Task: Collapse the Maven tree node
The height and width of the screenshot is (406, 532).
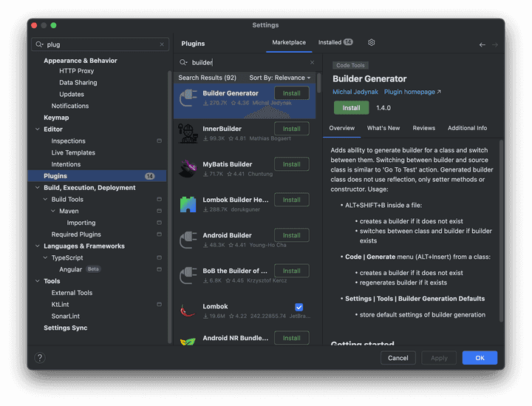Action: point(52,212)
